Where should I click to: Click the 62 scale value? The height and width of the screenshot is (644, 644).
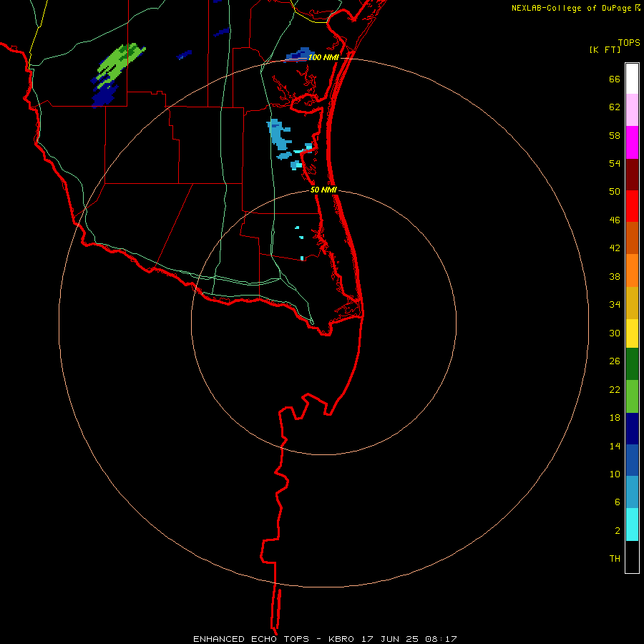click(x=615, y=107)
